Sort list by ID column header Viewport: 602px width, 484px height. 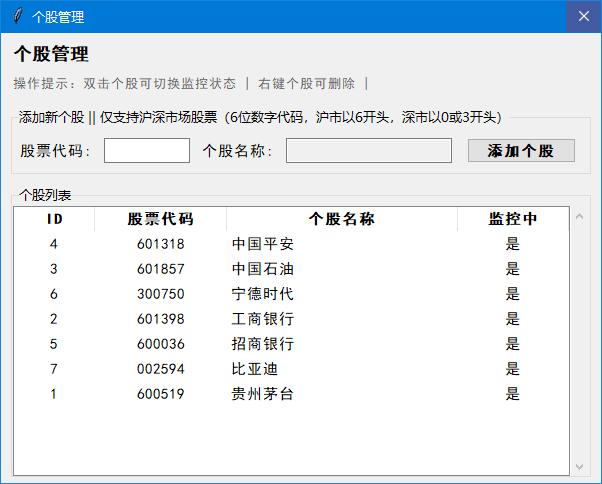click(x=54, y=219)
